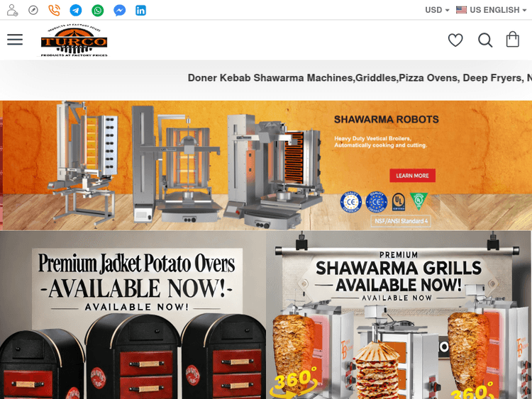View the shopping bag cart
The height and width of the screenshot is (399, 532).
pos(513,39)
